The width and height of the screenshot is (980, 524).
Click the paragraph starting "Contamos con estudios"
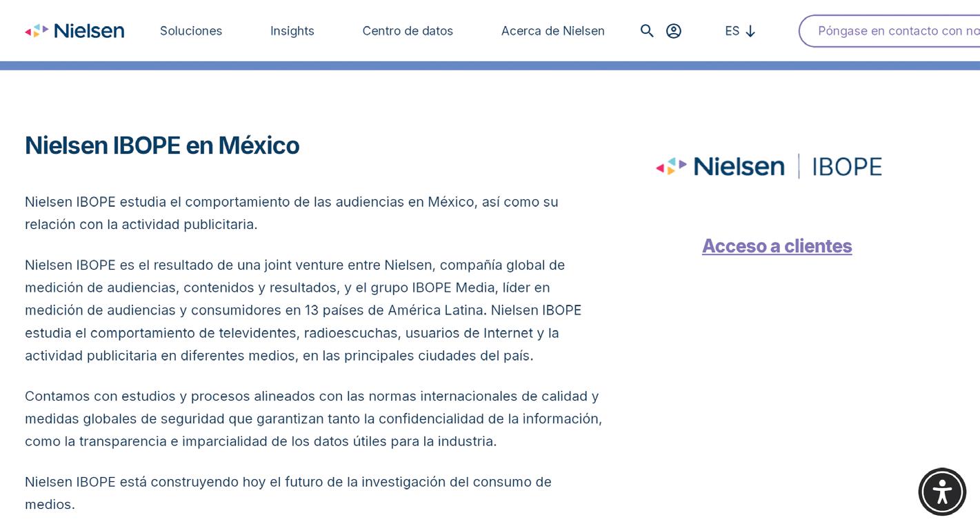pyautogui.click(x=314, y=419)
